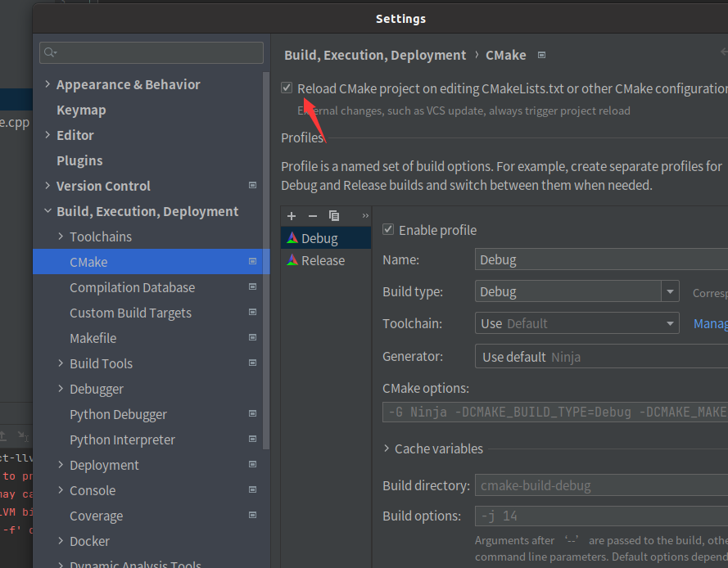Toggle Reload CMake project on editing checkbox
The image size is (728, 568).
(x=287, y=88)
